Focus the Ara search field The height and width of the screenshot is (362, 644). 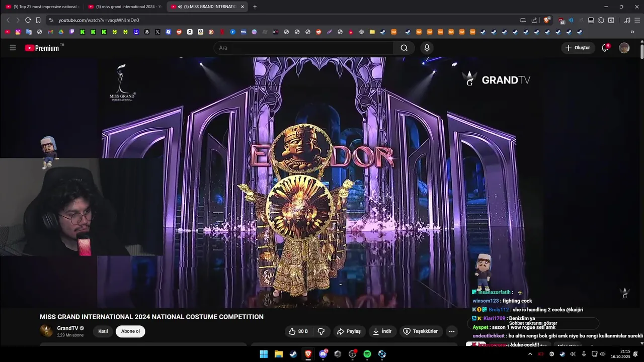tap(304, 48)
